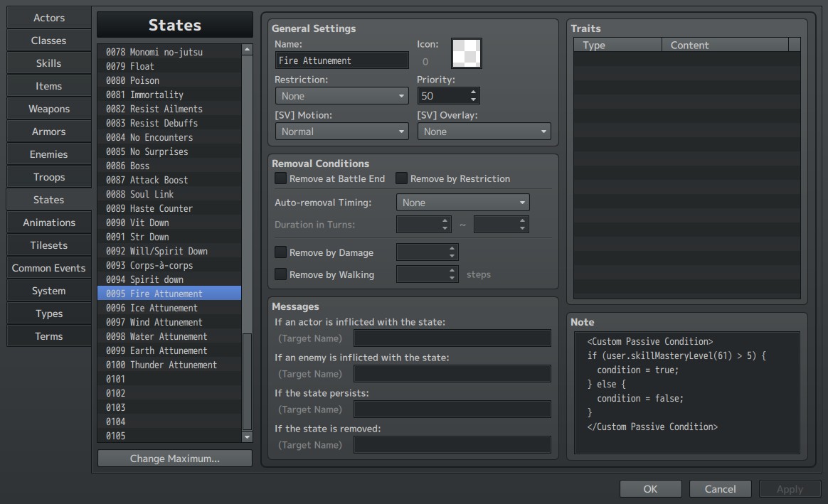Open the state icon picker box
The height and width of the screenshot is (504, 828).
pyautogui.click(x=466, y=53)
